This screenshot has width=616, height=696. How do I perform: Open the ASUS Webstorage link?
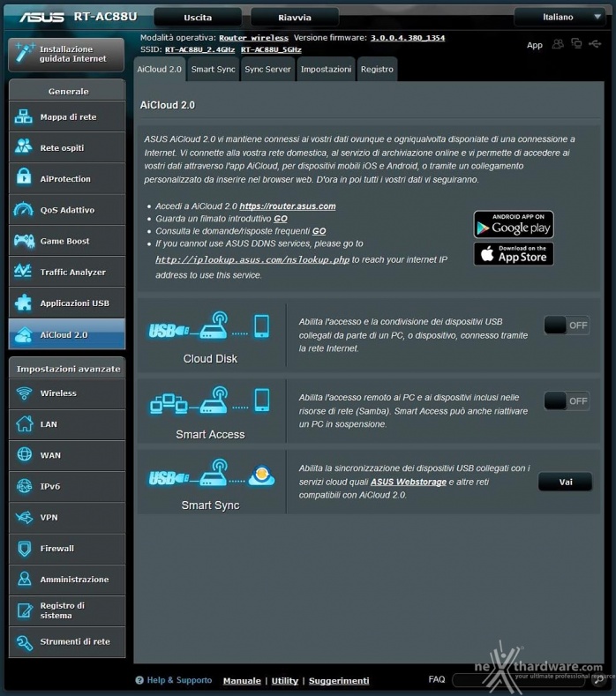(x=408, y=482)
